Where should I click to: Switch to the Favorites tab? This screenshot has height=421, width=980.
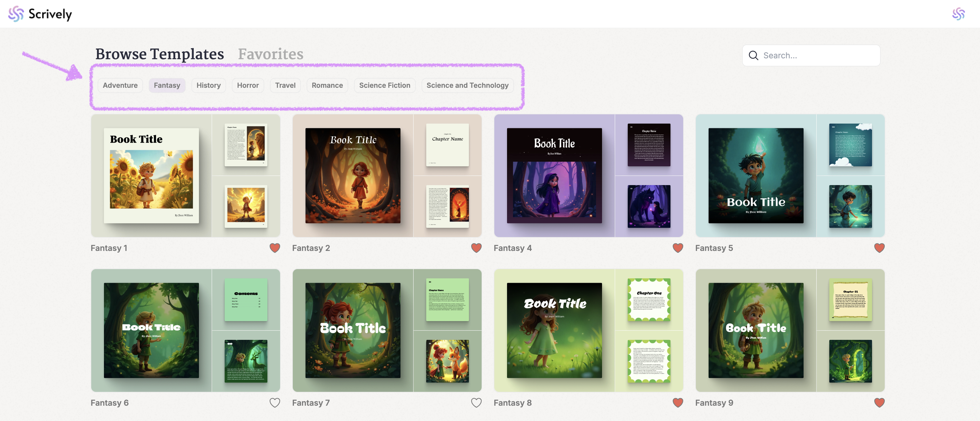(271, 54)
